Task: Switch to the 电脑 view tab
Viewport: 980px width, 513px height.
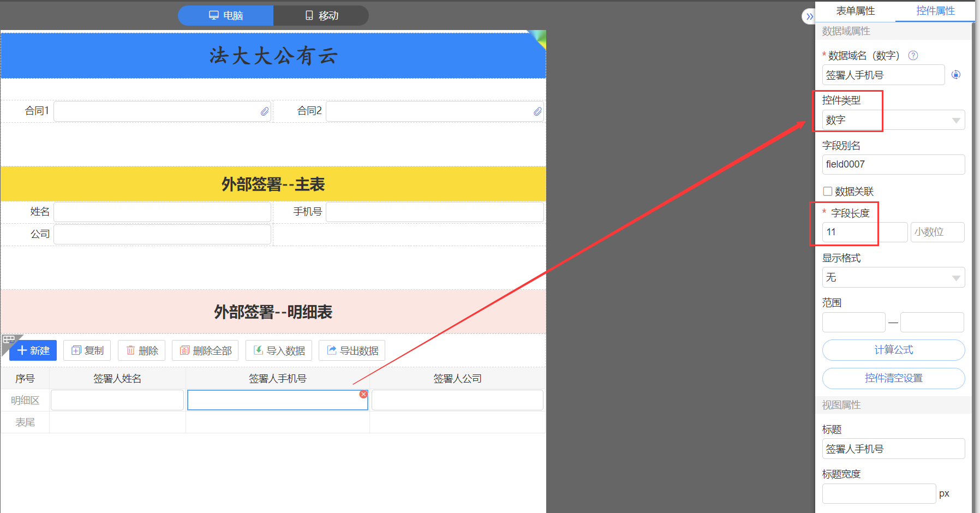Action: [225, 15]
